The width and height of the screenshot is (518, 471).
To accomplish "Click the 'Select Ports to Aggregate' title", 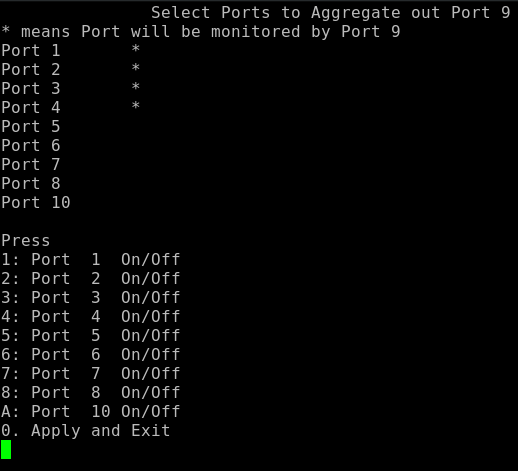I will click(x=276, y=13).
